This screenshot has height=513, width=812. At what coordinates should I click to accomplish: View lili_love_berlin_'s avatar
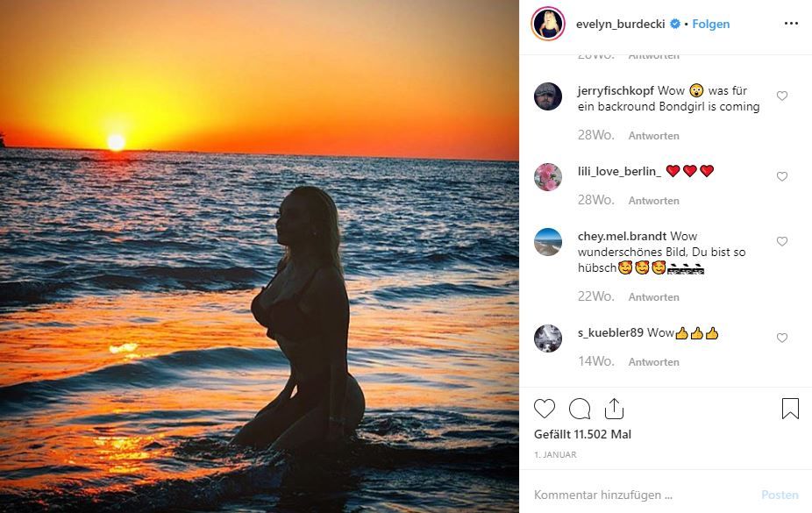click(x=548, y=177)
